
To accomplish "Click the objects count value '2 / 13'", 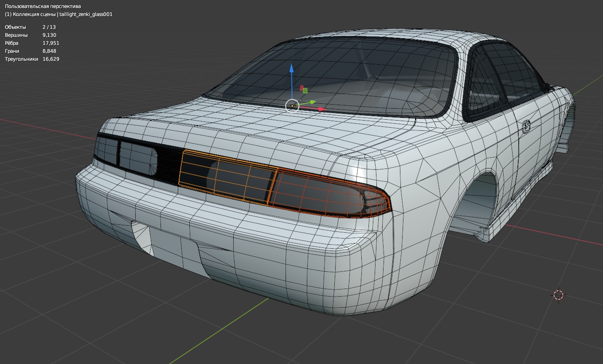I will click(x=49, y=27).
